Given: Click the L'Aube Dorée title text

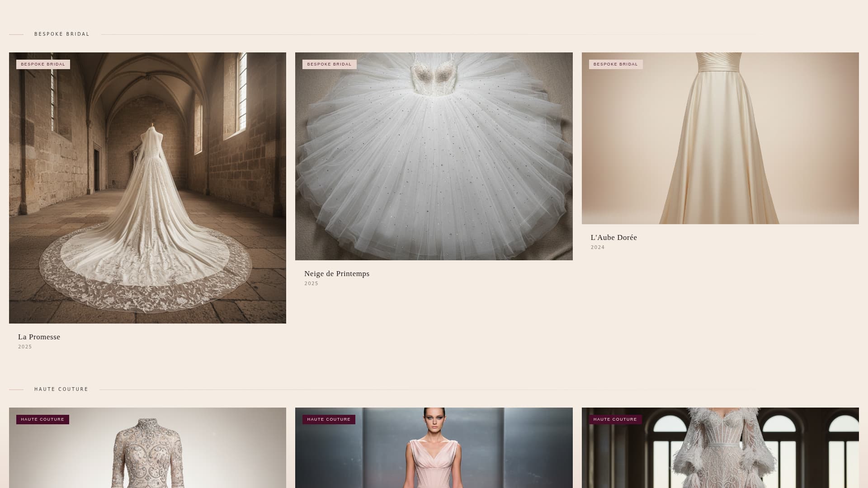Looking at the screenshot, I should [x=613, y=238].
